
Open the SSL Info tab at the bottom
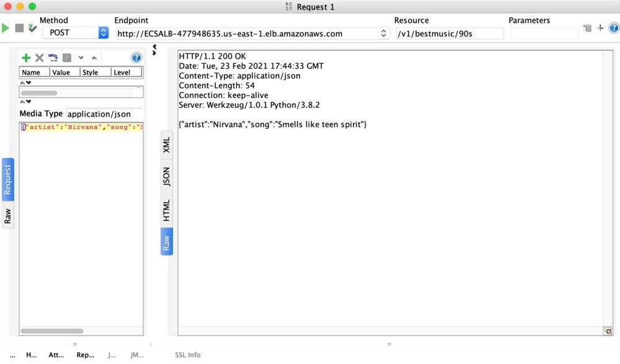click(187, 355)
